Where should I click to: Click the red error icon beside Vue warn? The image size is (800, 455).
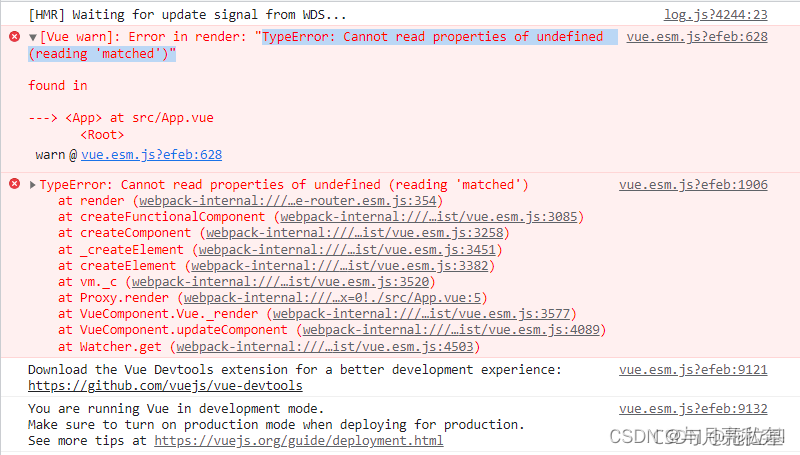click(x=15, y=37)
